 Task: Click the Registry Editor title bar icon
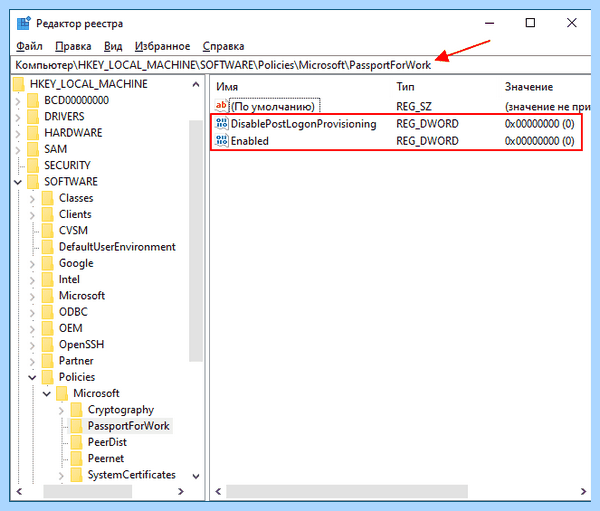(24, 23)
